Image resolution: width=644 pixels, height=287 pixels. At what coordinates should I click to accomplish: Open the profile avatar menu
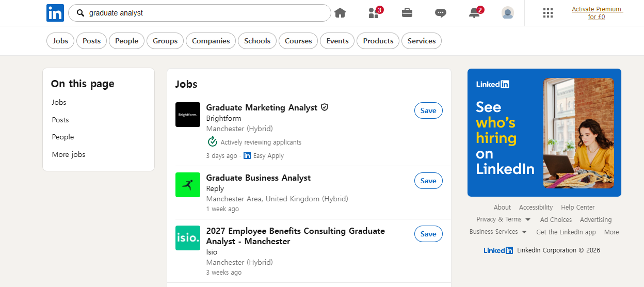508,13
